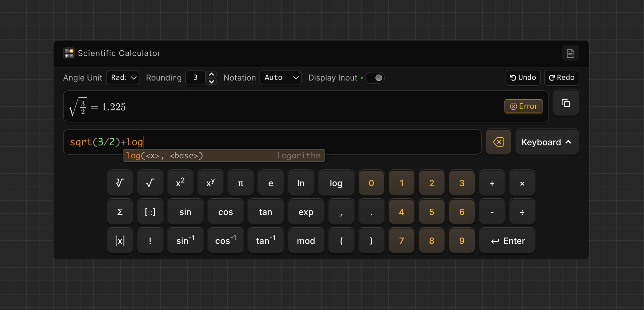Click the x to power y button
The image size is (644, 310).
coord(210,183)
